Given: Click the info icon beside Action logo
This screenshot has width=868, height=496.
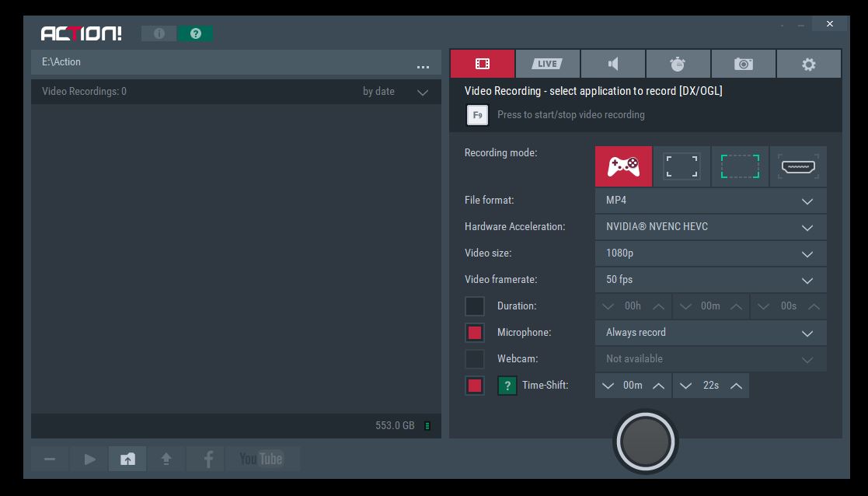Looking at the screenshot, I should point(159,33).
